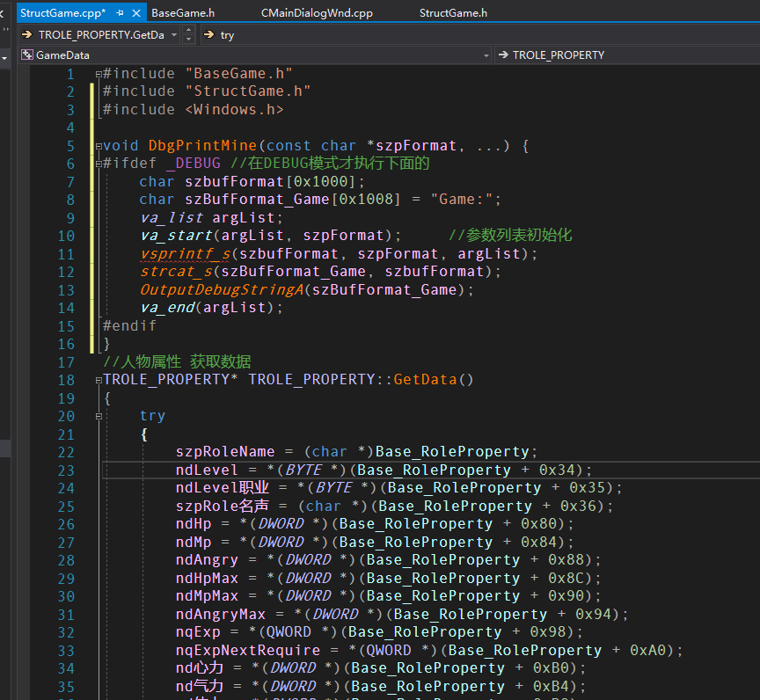Open the GameData project scope dropdown
This screenshot has height=700, width=760.
(x=486, y=55)
